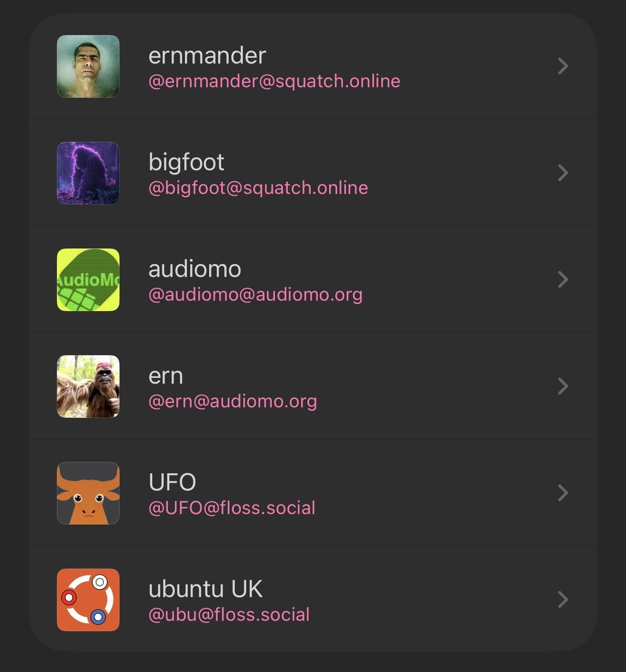This screenshot has width=626, height=672.
Task: Open the @ern@audiomo.org handle
Action: 232,402
